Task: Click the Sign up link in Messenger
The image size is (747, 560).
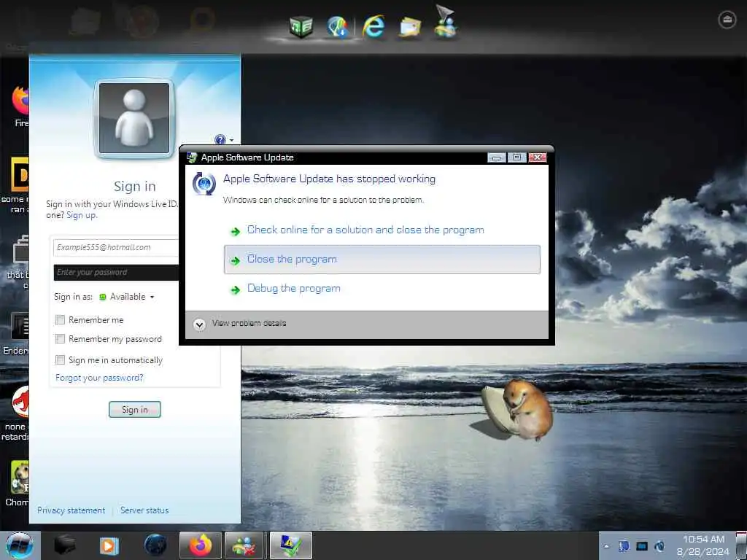Action: [80, 215]
